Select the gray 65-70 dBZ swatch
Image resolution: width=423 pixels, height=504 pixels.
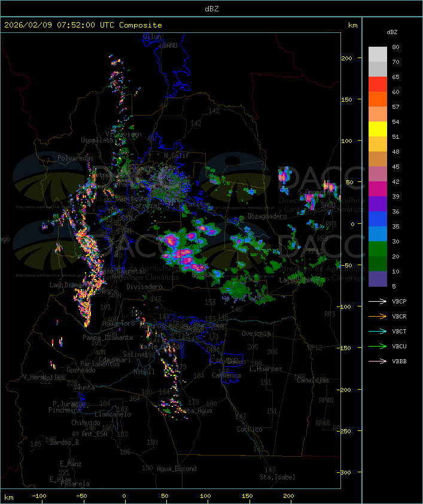point(378,69)
